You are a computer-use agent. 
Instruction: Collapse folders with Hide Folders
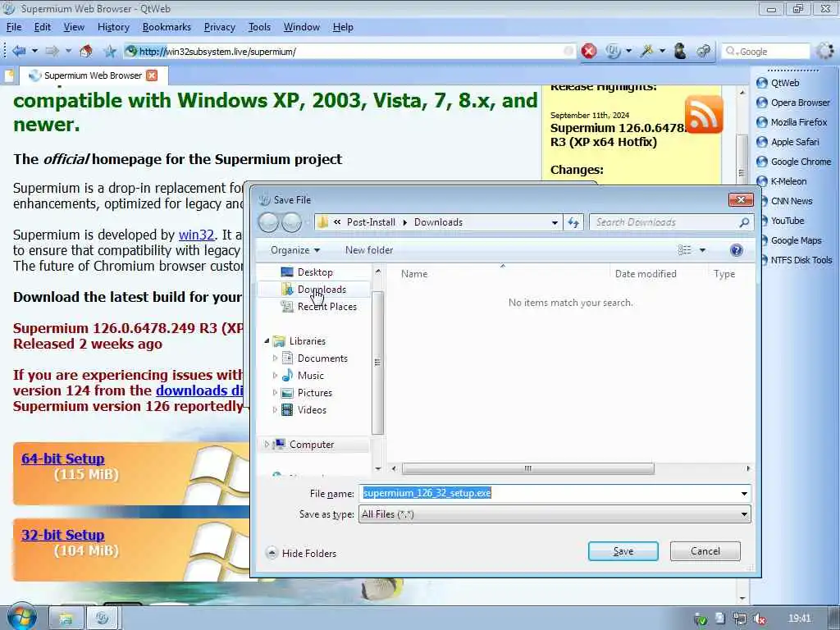(x=301, y=554)
